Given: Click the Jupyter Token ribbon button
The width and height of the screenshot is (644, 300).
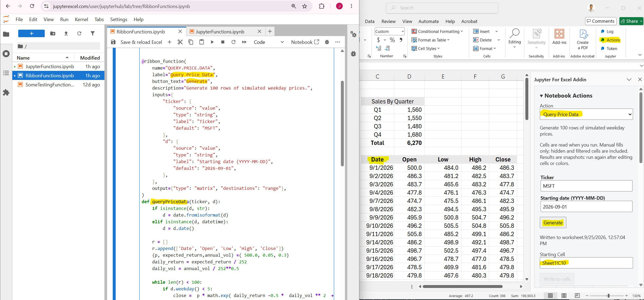Looking at the screenshot, I should coord(609,48).
